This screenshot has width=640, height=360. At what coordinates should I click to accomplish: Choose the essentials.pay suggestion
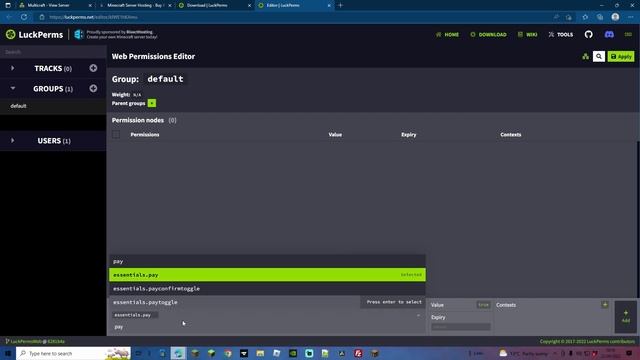267,275
